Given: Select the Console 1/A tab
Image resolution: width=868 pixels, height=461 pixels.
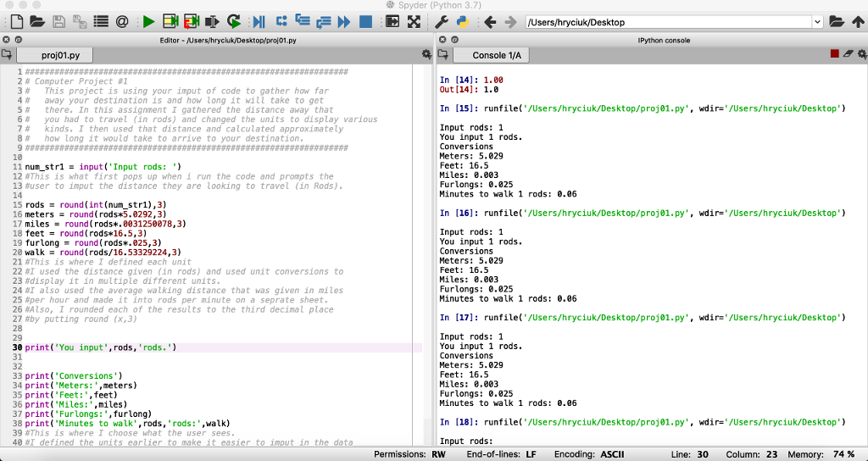Looking at the screenshot, I should (x=491, y=55).
